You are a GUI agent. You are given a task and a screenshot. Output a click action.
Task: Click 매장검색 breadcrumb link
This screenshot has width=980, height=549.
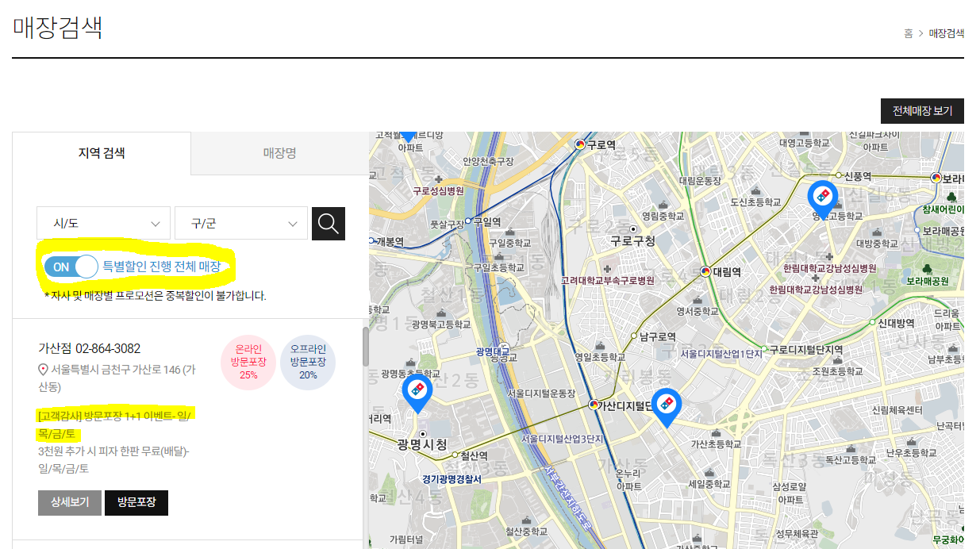tap(947, 33)
